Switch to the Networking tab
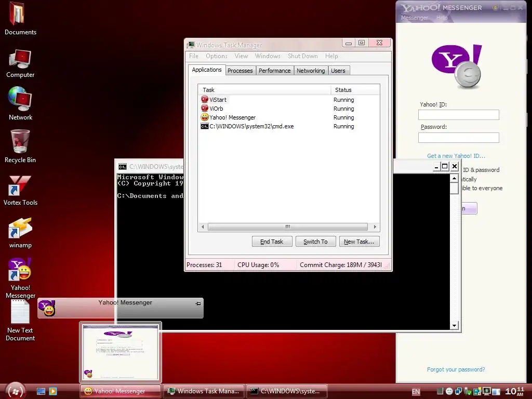 click(311, 71)
